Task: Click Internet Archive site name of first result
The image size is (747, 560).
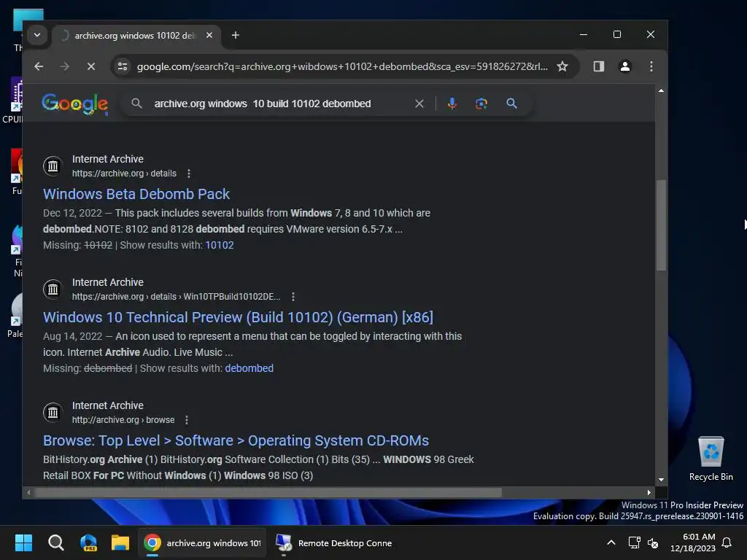Action: point(108,159)
